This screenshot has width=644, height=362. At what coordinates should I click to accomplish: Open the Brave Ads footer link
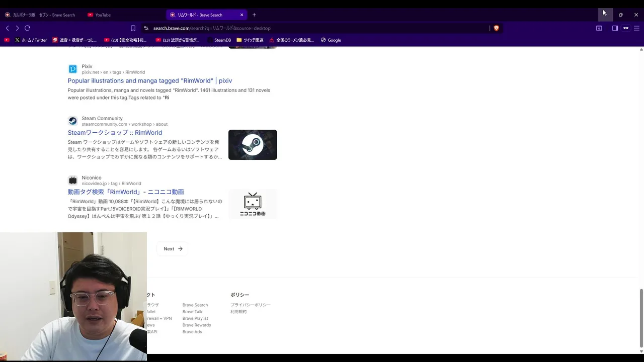coord(192,332)
